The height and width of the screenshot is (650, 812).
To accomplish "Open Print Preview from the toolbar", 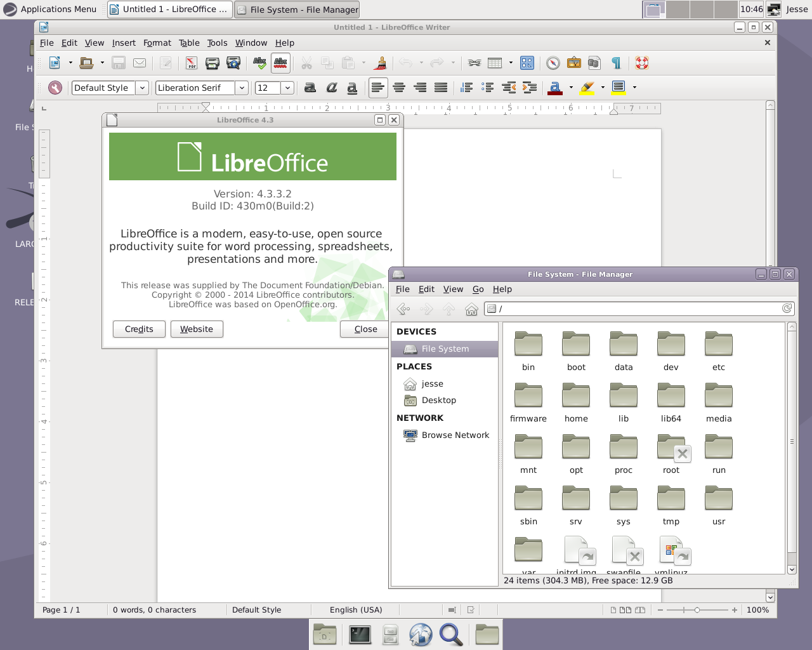I will pos(233,63).
